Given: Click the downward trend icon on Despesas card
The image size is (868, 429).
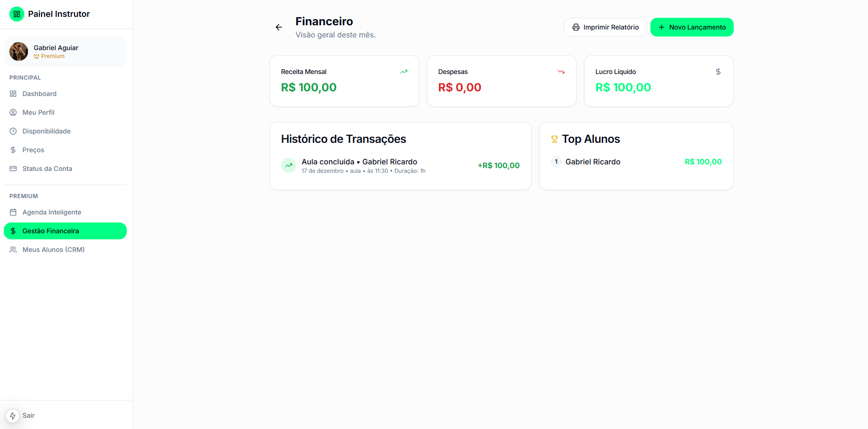Looking at the screenshot, I should (x=561, y=72).
